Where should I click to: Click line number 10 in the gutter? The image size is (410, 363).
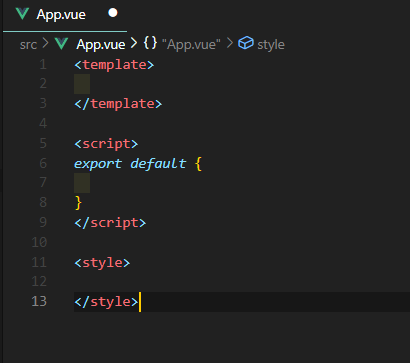click(x=39, y=242)
